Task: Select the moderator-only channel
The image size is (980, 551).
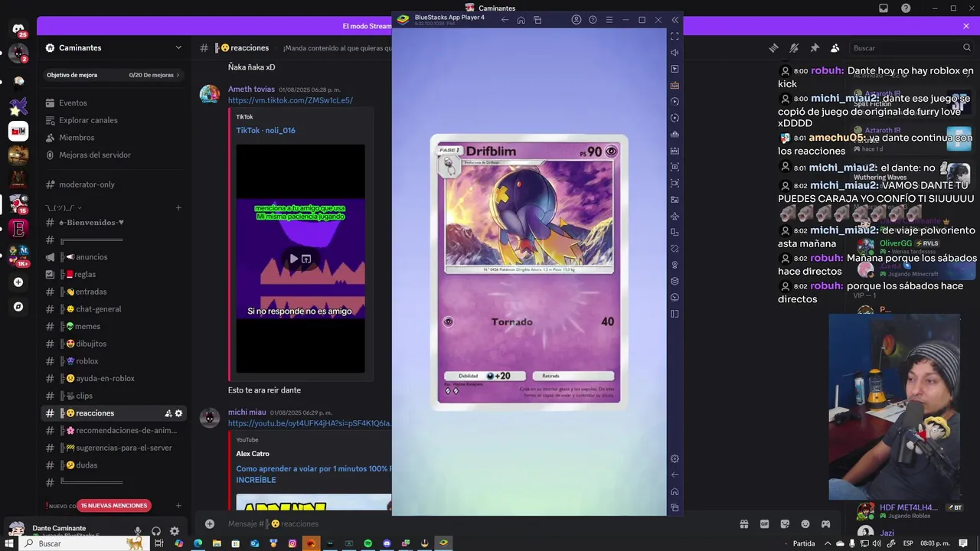Action: [113, 184]
